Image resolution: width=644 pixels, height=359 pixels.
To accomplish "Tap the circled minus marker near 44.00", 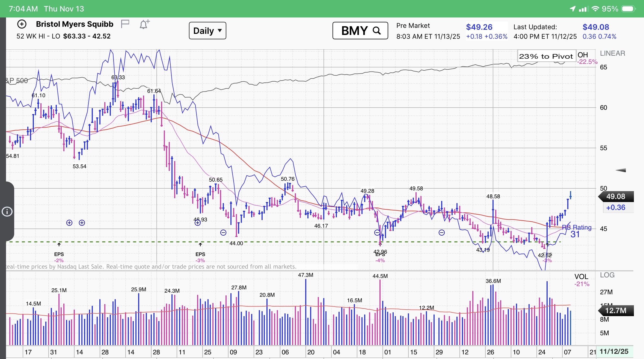I will coord(223,233).
